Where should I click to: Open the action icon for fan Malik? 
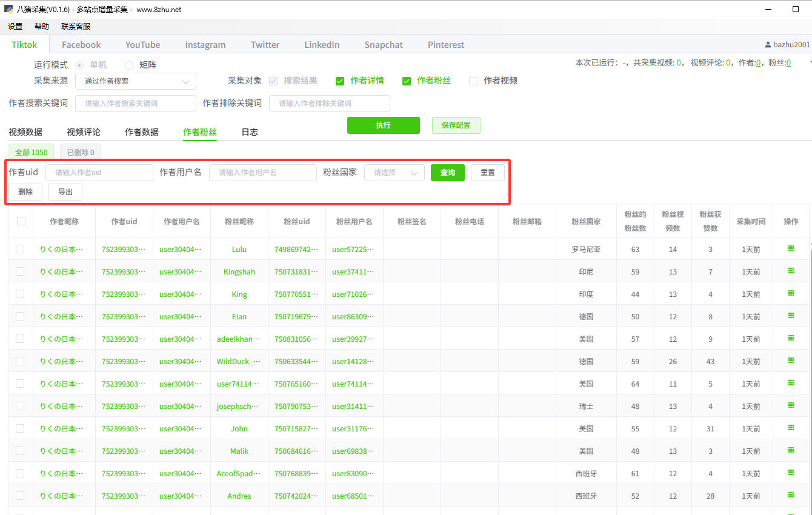(791, 450)
